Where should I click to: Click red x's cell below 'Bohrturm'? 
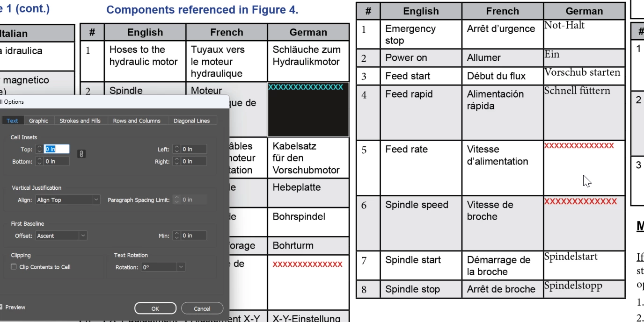(308, 282)
